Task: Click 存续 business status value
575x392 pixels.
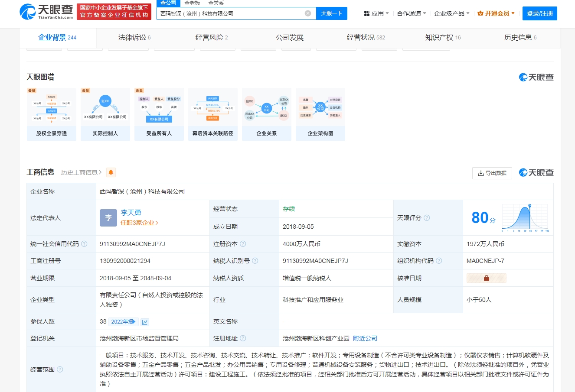Action: click(x=289, y=209)
